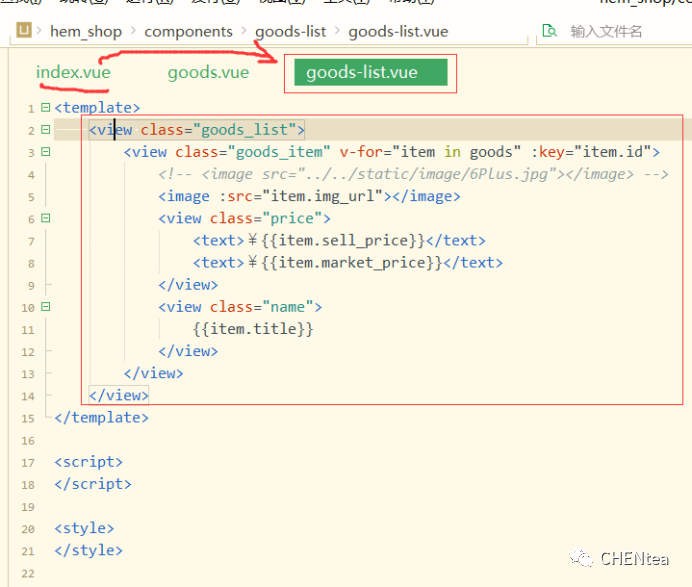Screen dimensions: 692x587
Task: Focus the file name search field
Action: [x=620, y=31]
